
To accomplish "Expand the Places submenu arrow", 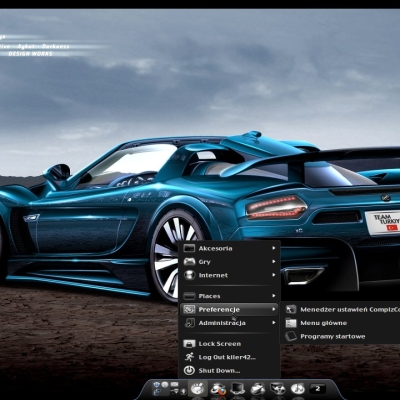I will click(273, 296).
